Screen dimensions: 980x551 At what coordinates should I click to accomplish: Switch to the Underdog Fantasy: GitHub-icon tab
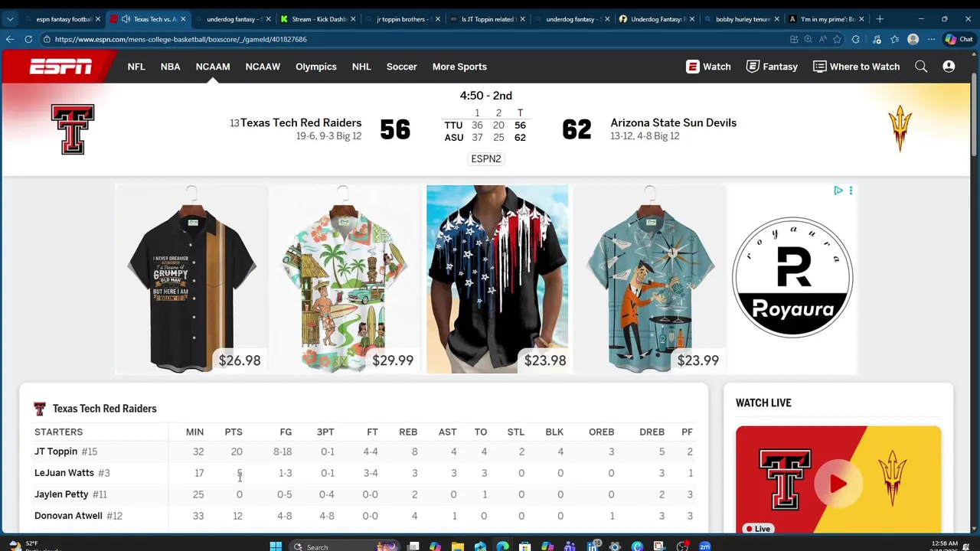pos(658,19)
